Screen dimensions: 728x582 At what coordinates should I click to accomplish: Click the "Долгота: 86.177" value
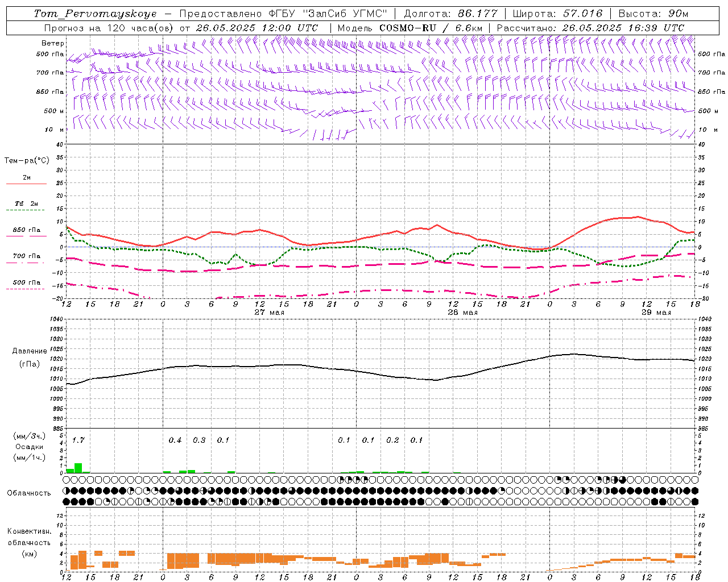[x=450, y=14]
